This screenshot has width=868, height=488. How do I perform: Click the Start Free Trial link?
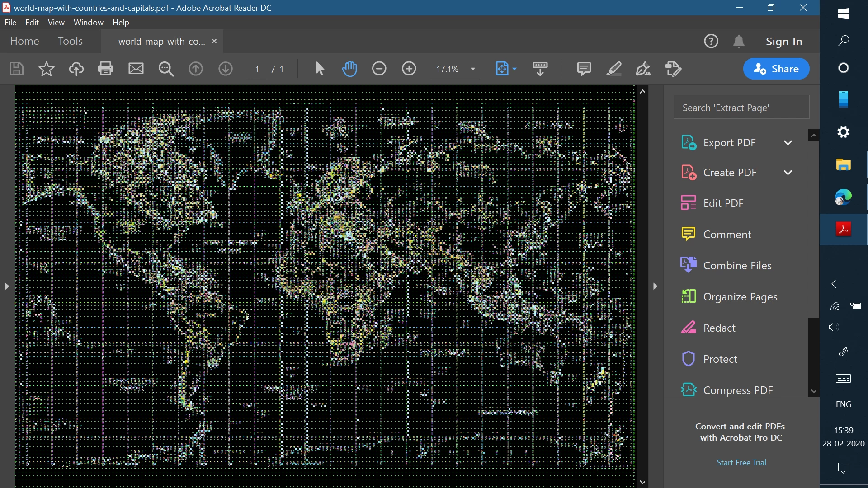741,463
